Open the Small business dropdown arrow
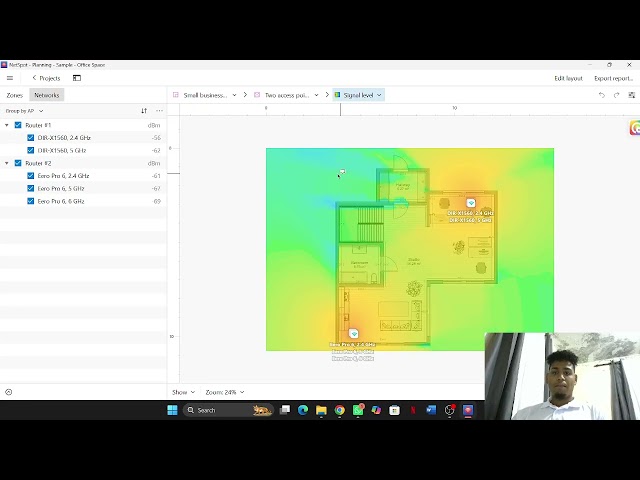This screenshot has width=640, height=480. [x=234, y=95]
